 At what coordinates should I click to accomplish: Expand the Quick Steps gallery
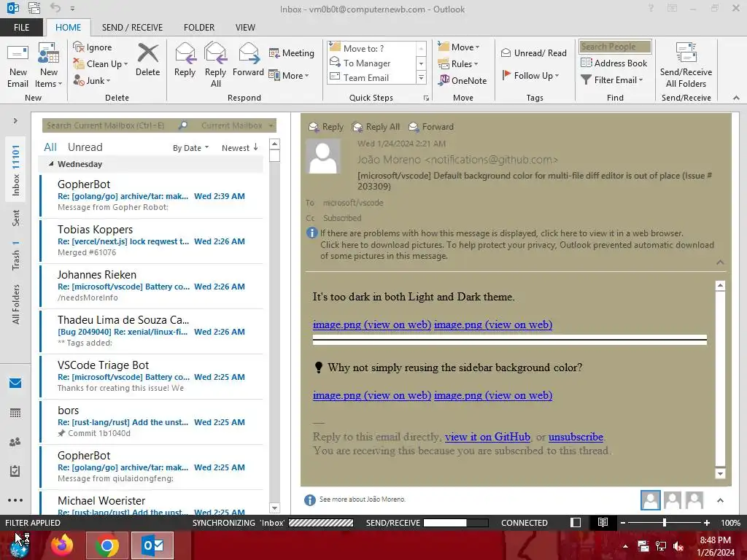[421, 77]
